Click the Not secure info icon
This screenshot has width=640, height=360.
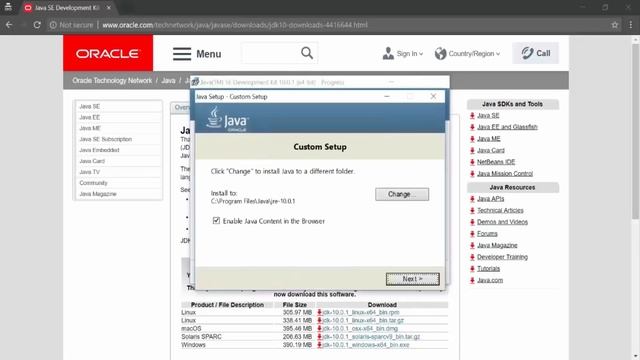(x=53, y=25)
